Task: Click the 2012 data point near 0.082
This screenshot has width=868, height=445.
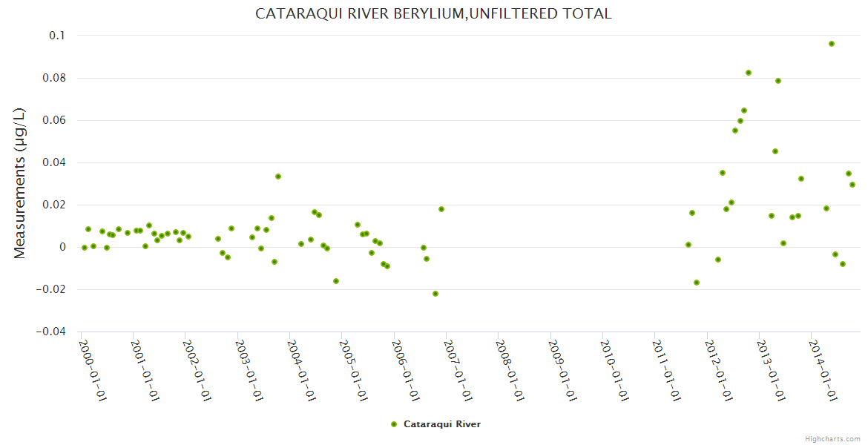Action: 749,73
